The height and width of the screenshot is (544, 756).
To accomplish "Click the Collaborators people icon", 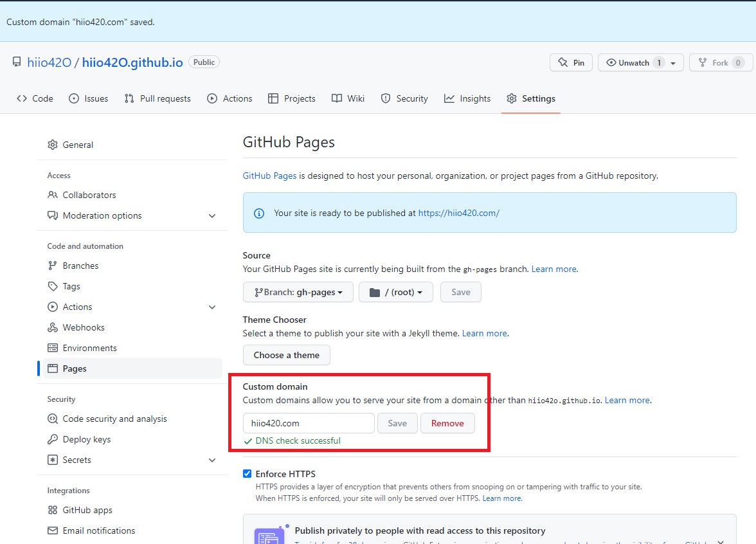I will coord(53,195).
